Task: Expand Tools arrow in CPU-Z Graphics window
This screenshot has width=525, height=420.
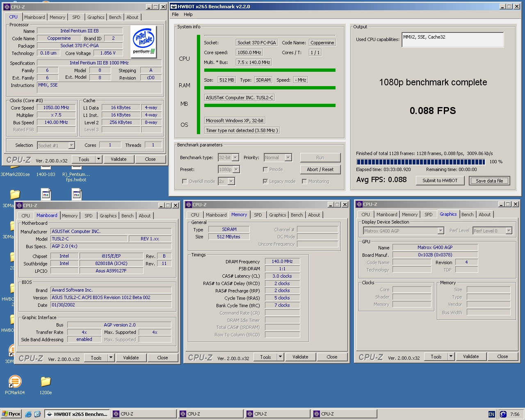Action: tap(451, 356)
